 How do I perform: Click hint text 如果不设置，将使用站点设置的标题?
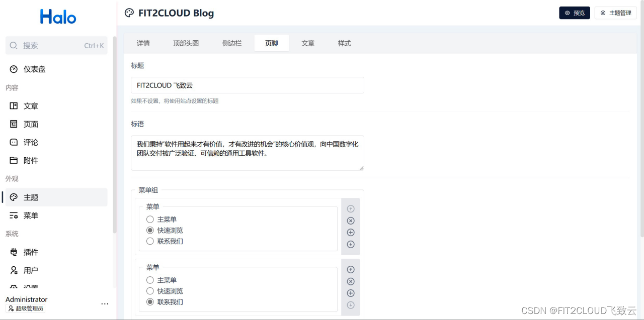click(175, 101)
